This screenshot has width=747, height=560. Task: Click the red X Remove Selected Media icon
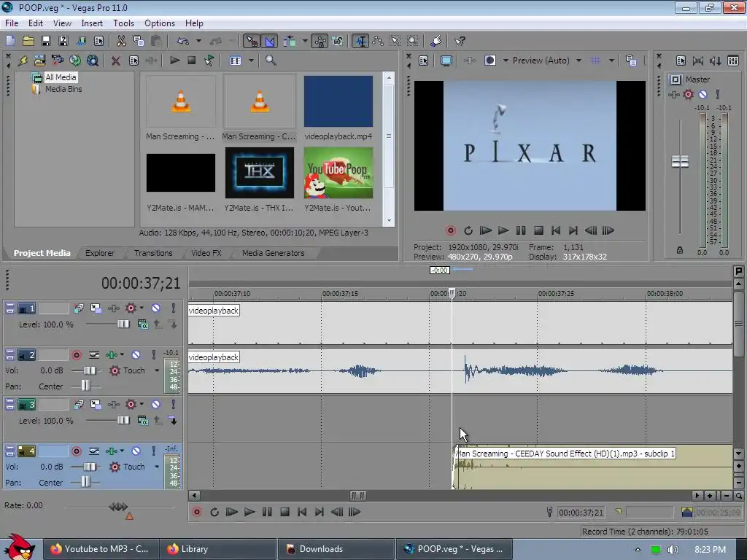[115, 61]
